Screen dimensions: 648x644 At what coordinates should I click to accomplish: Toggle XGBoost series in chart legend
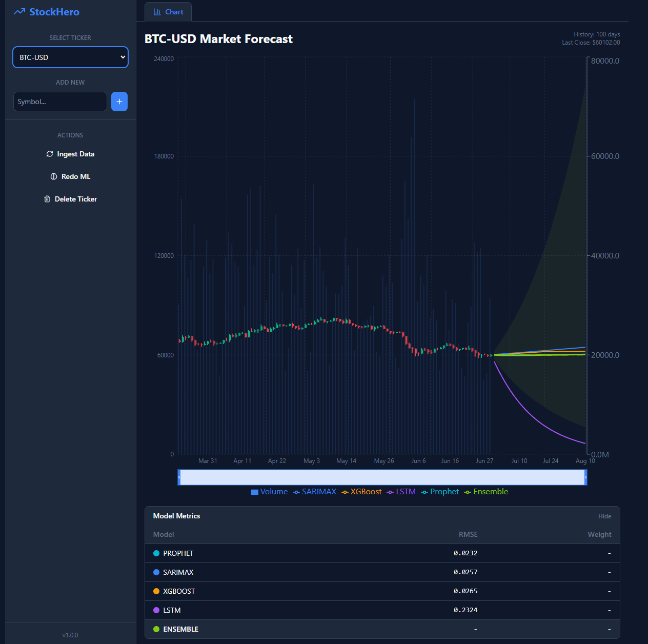click(361, 492)
